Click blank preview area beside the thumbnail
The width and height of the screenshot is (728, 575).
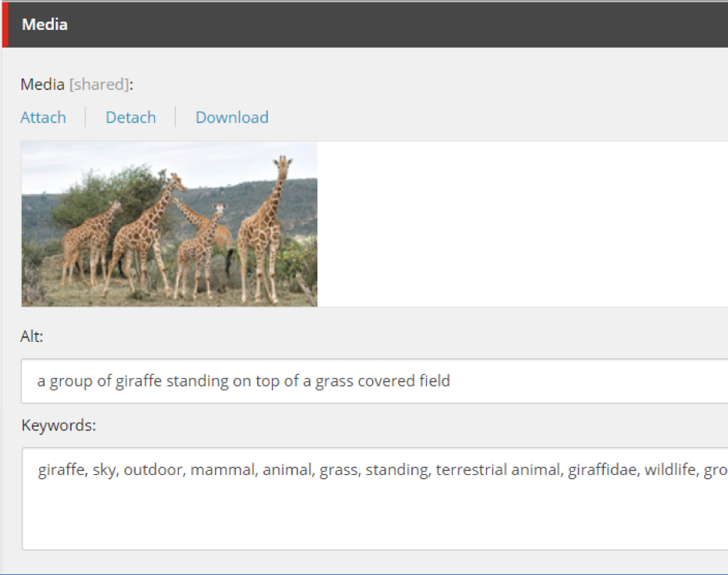tap(522, 224)
